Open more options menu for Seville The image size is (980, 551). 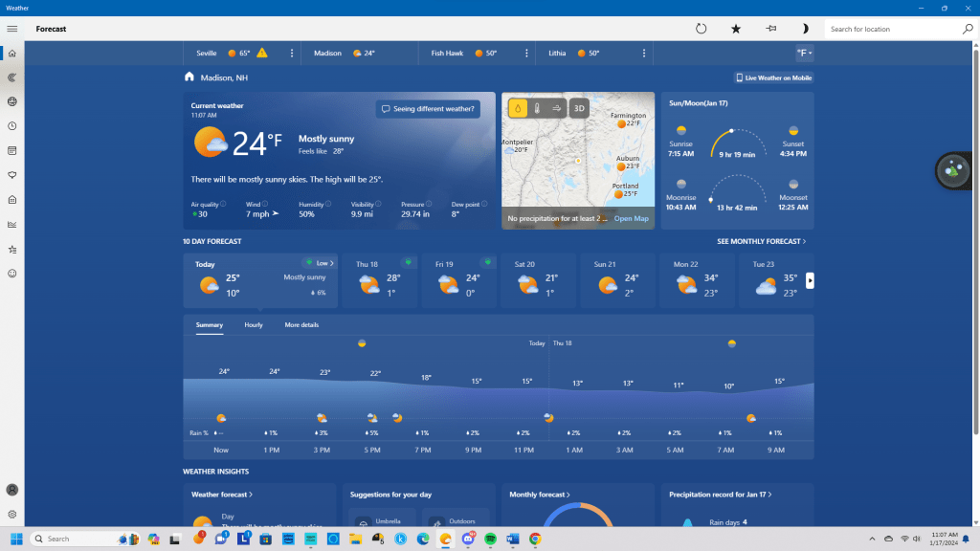(x=291, y=53)
